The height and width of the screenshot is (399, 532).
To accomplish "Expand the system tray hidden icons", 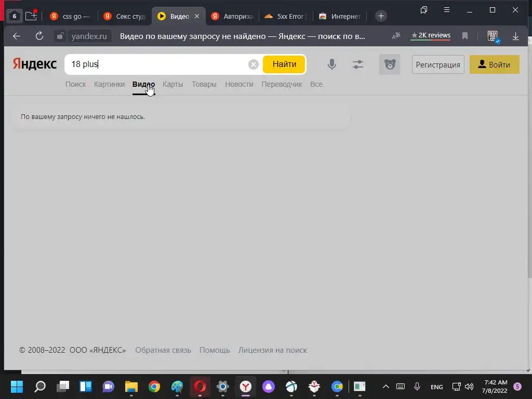I will [386, 387].
